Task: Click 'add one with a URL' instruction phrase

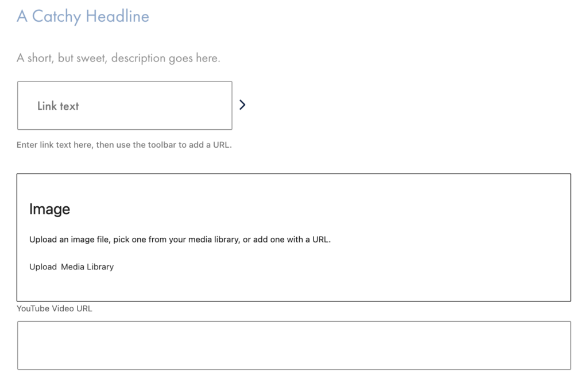Action: [x=292, y=240]
